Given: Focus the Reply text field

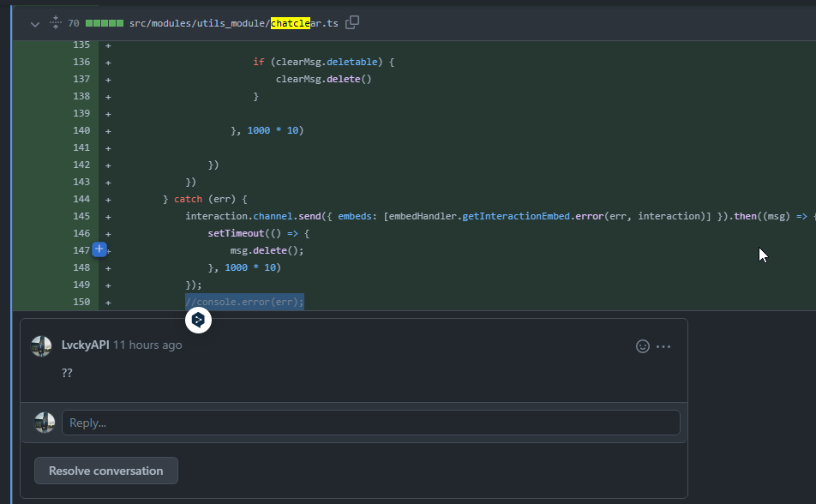Looking at the screenshot, I should [370, 423].
